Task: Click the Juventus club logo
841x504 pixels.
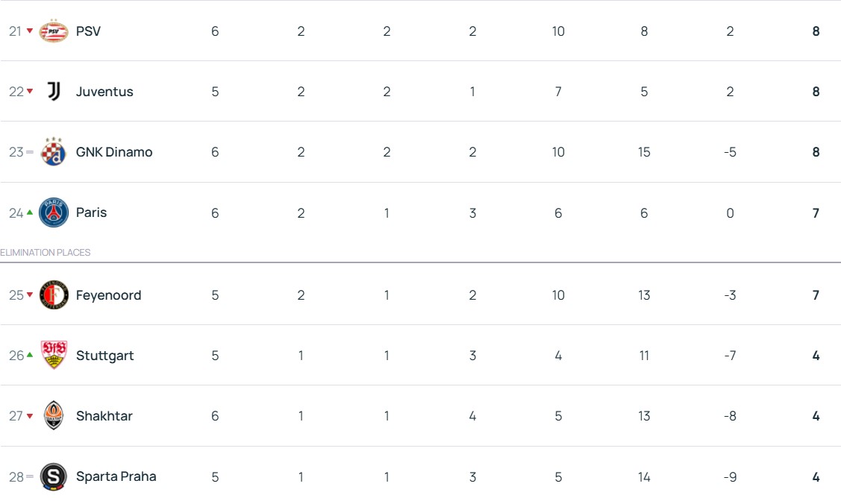Action: point(54,92)
